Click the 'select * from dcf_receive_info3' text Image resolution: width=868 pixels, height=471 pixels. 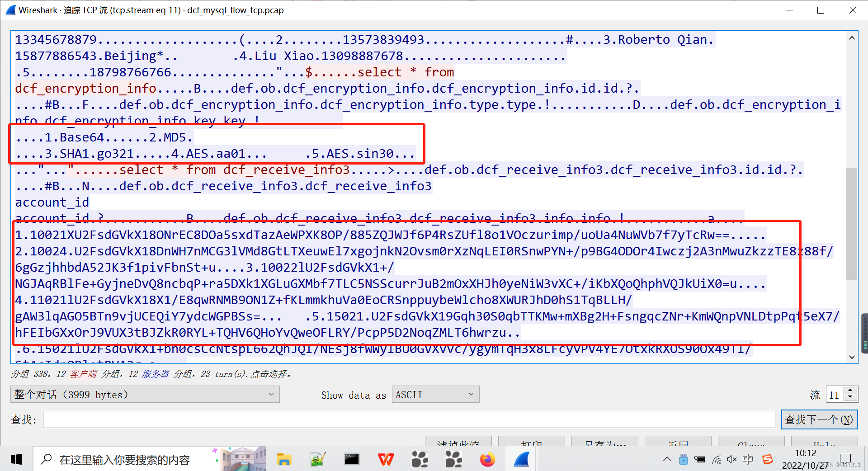point(234,170)
